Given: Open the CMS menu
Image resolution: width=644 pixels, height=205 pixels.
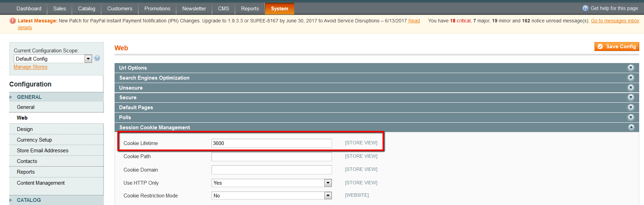Looking at the screenshot, I should pyautogui.click(x=224, y=9).
